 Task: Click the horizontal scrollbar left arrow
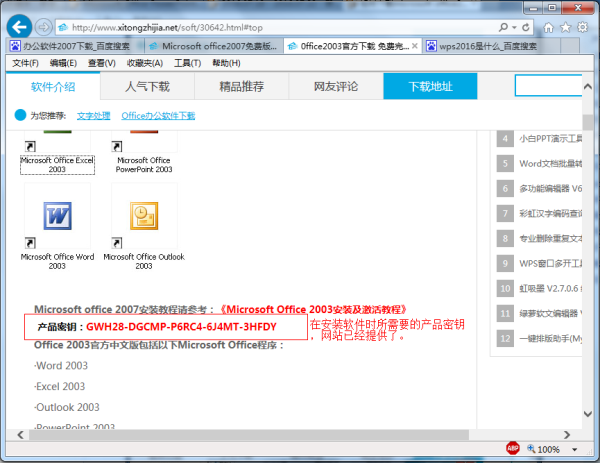pyautogui.click(x=20, y=435)
